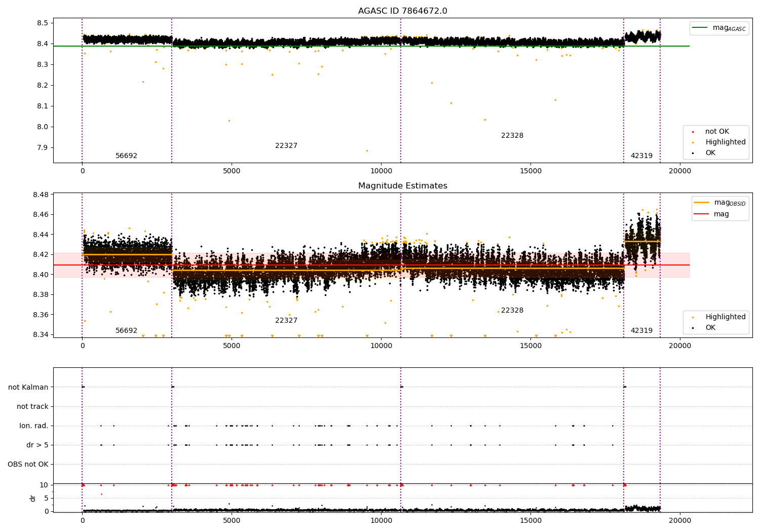Screen dimensions: 760x532
Task: Click the 'OBS not OK' axis label
Action: 28,465
